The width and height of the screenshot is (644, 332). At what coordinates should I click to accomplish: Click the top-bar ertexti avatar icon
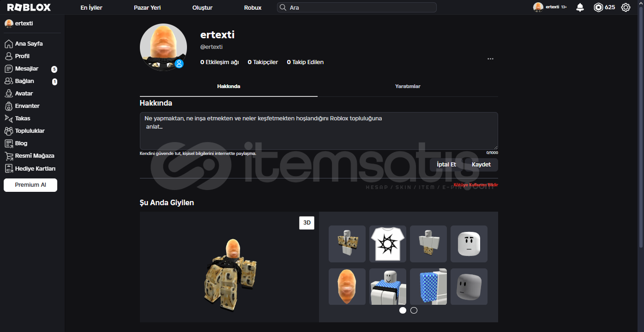pyautogui.click(x=538, y=7)
